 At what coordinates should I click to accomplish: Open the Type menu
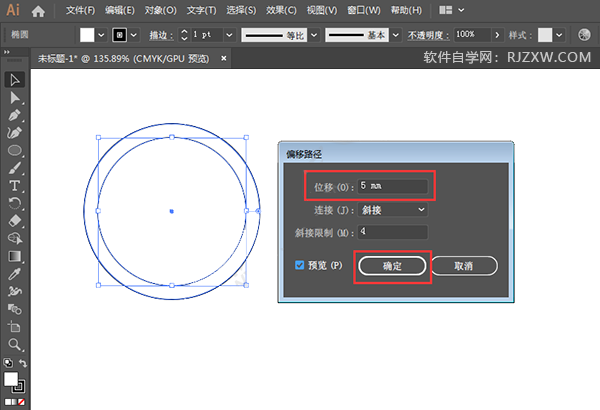tap(201, 10)
